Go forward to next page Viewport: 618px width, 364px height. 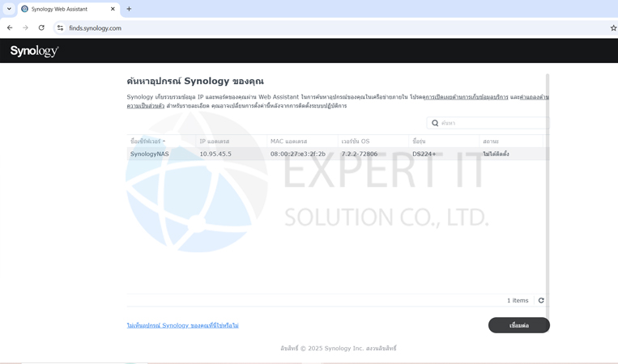point(26,28)
